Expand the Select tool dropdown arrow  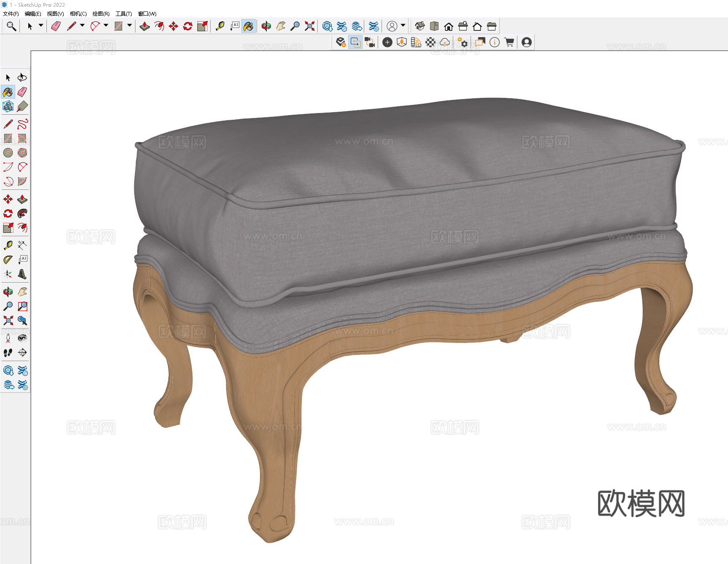click(x=41, y=26)
